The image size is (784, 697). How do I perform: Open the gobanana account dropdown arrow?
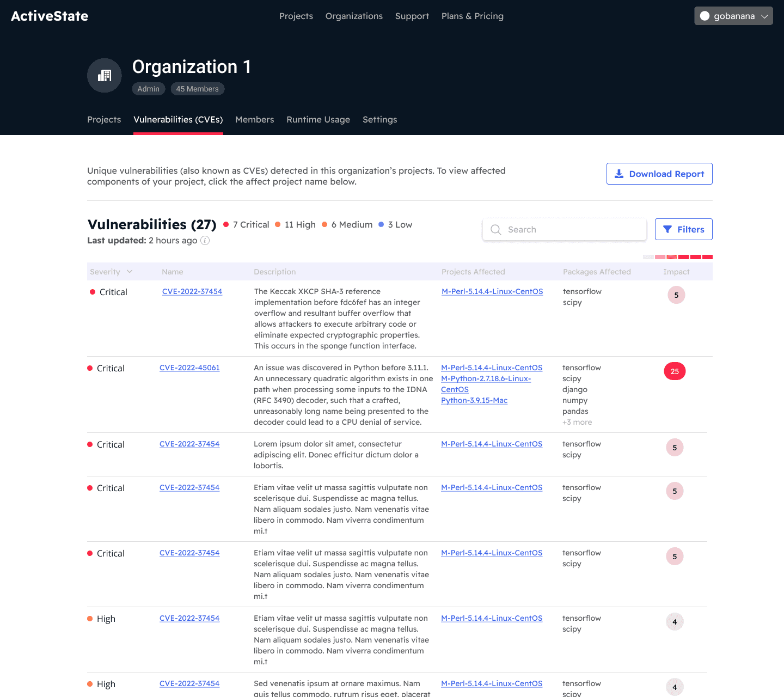click(x=764, y=16)
